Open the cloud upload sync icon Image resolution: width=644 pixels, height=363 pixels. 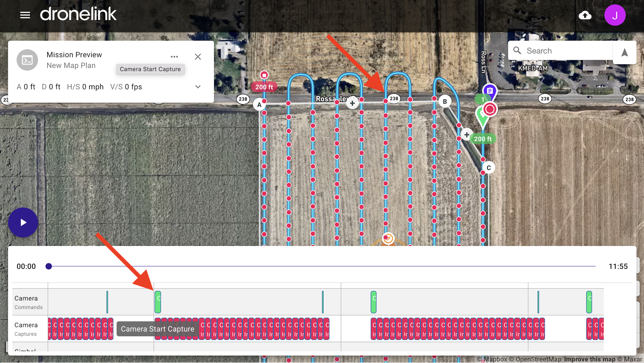pos(585,15)
